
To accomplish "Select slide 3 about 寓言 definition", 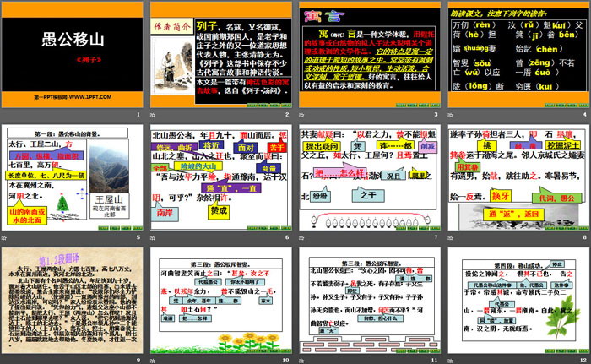I will [370, 55].
